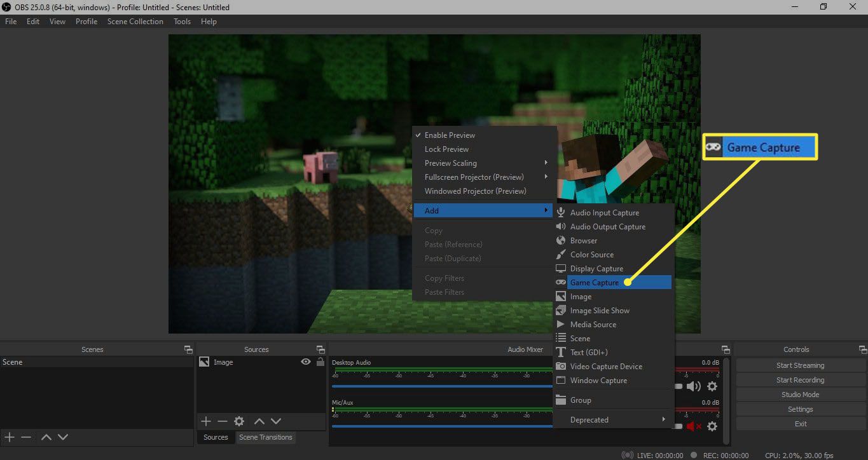Add a new source with the plus icon

(x=205, y=421)
